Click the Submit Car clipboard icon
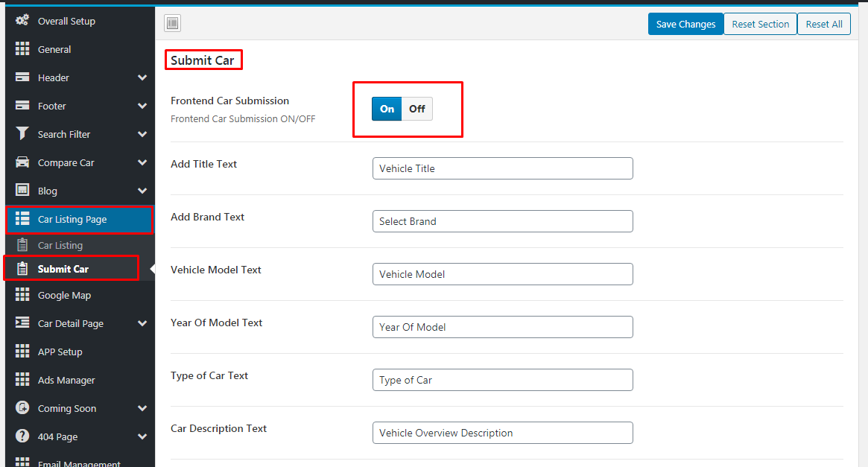Viewport: 868px width, 467px height. click(x=22, y=268)
